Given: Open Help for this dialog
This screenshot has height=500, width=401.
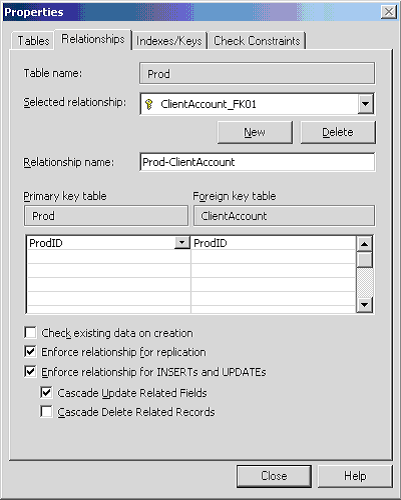Looking at the screenshot, I should tap(355, 476).
